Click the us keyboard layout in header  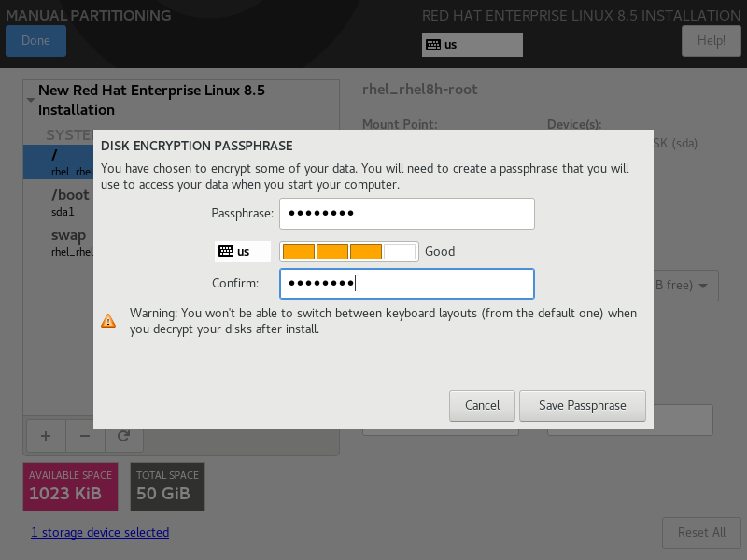[472, 45]
